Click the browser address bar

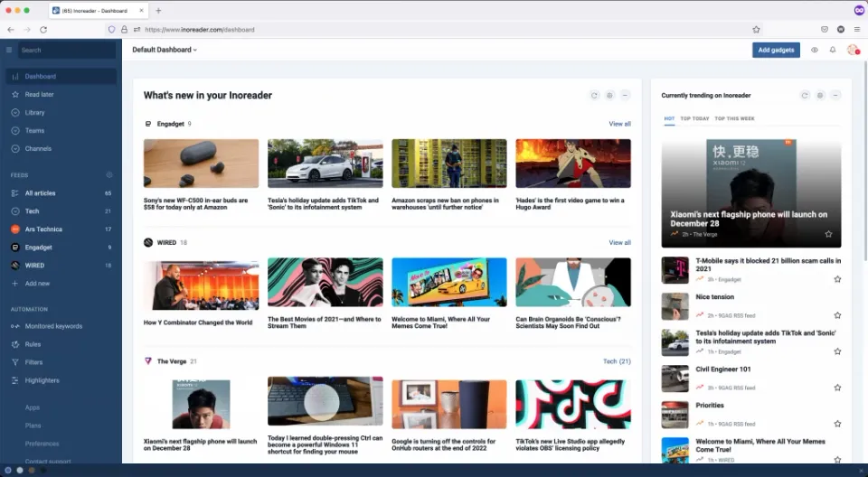click(432, 30)
